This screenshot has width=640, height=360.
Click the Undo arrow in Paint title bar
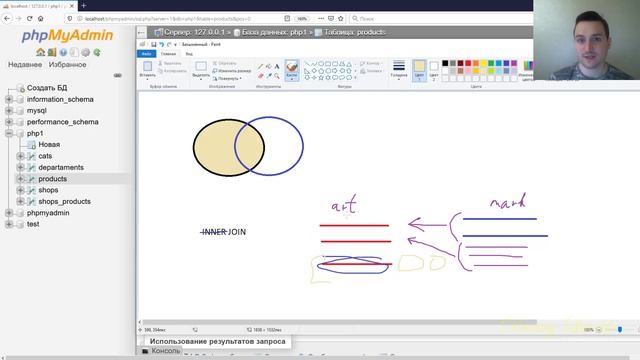click(161, 44)
